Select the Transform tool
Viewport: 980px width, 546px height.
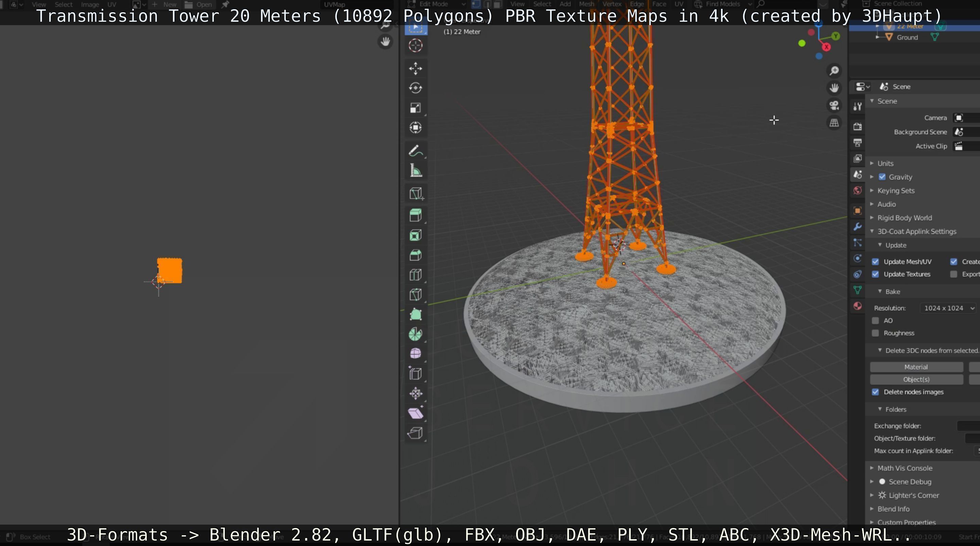[x=416, y=128]
